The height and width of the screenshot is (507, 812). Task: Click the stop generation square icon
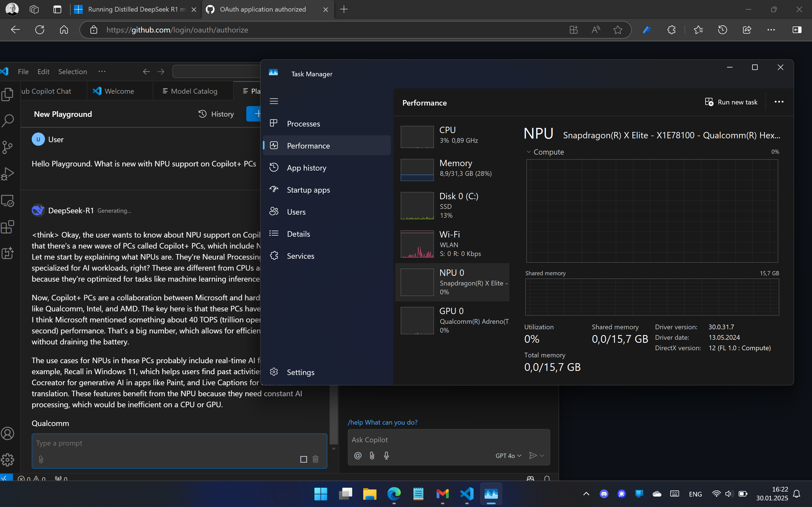coord(303,459)
